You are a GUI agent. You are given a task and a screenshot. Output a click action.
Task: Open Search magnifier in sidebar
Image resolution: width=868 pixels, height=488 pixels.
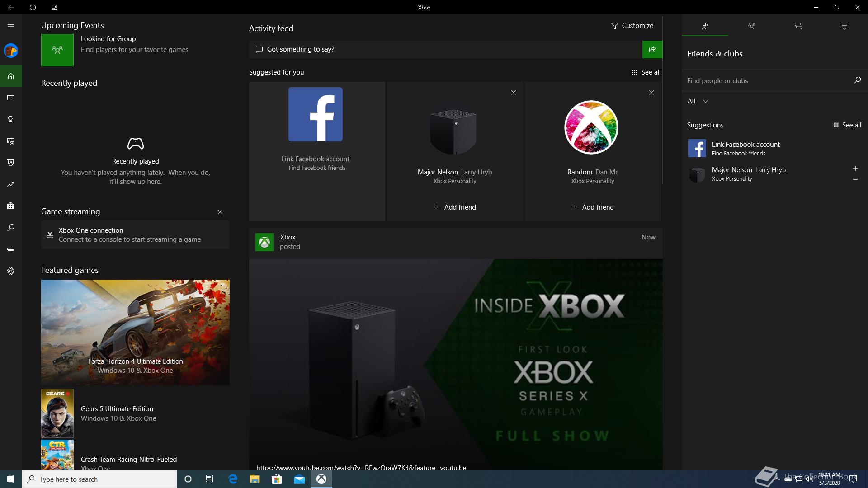[11, 228]
